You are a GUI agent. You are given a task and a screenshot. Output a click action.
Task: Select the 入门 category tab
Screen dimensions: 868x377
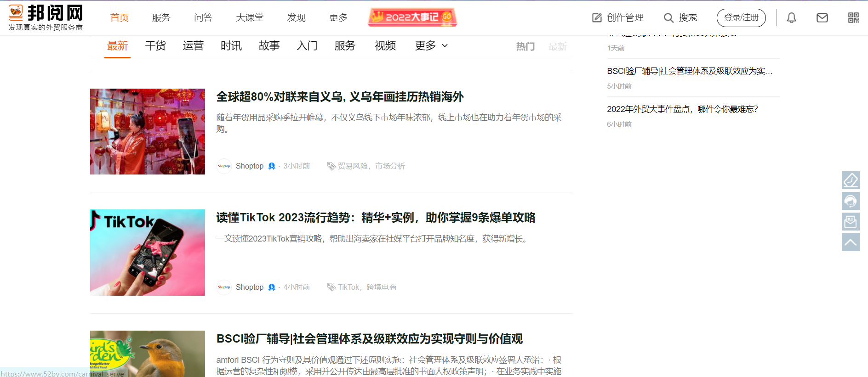coord(307,45)
